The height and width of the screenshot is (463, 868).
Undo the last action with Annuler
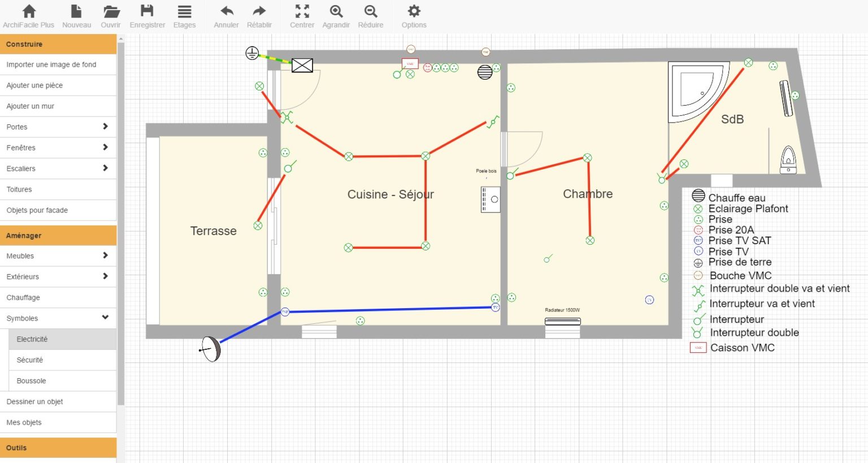(x=226, y=16)
